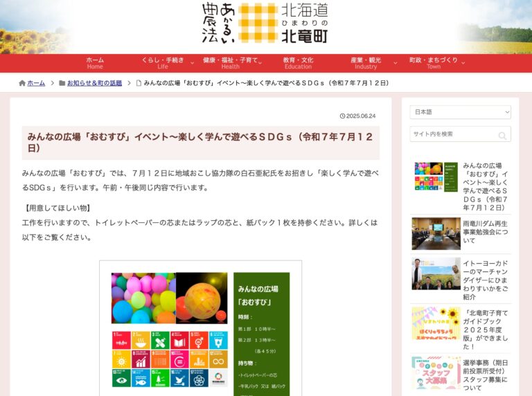Follow the ホーム breadcrumb link
This screenshot has height=396, width=532.
[36, 83]
